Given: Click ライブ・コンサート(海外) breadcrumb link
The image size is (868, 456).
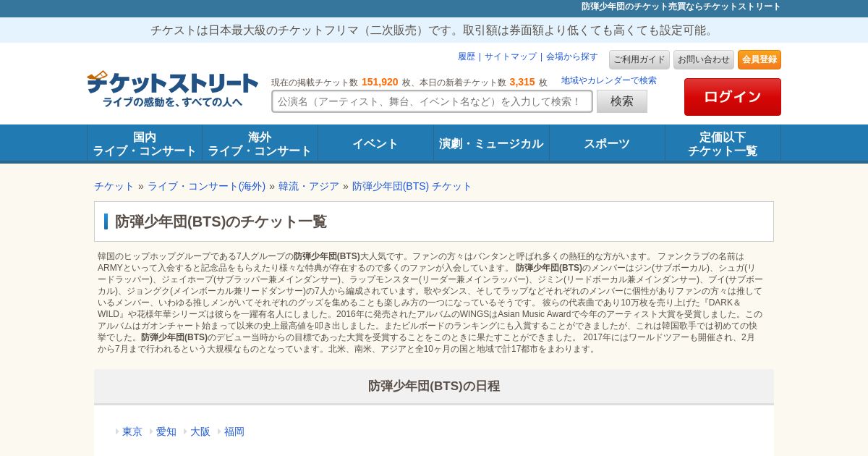Looking at the screenshot, I should 206,186.
